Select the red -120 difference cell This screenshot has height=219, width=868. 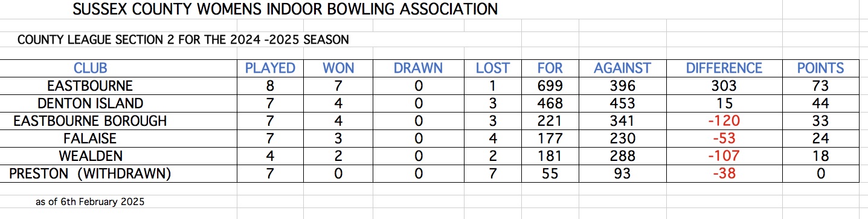(x=724, y=121)
